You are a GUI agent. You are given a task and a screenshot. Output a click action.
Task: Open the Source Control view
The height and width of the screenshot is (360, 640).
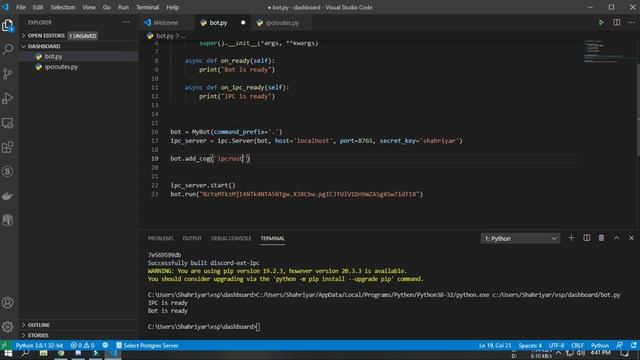pyautogui.click(x=8, y=74)
